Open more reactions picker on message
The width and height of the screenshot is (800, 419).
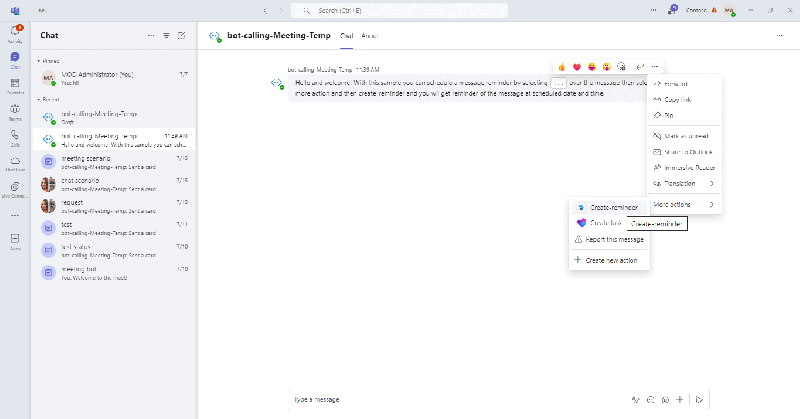[x=621, y=67]
